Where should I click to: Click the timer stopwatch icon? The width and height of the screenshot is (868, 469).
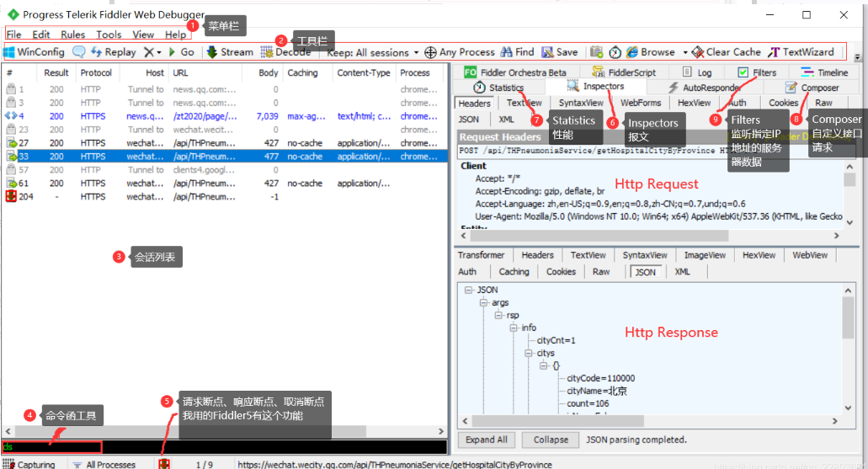click(x=615, y=52)
